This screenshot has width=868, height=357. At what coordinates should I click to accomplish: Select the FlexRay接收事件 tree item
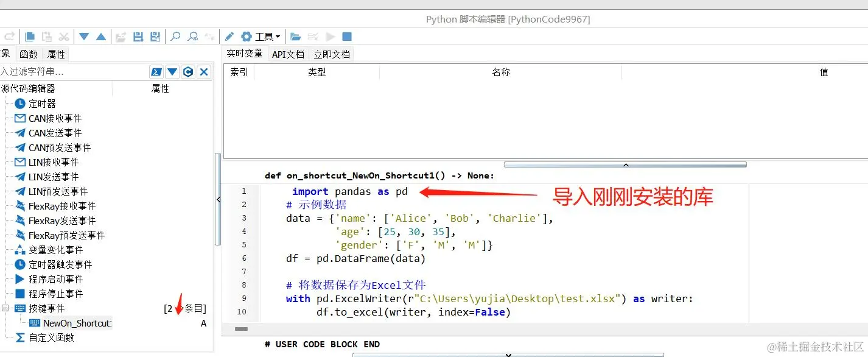[62, 206]
